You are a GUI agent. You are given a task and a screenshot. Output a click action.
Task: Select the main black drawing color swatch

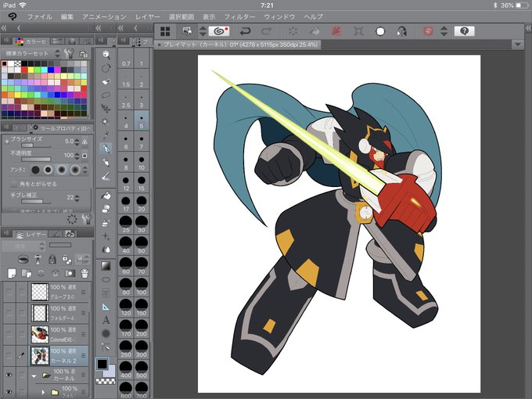pyautogui.click(x=102, y=365)
